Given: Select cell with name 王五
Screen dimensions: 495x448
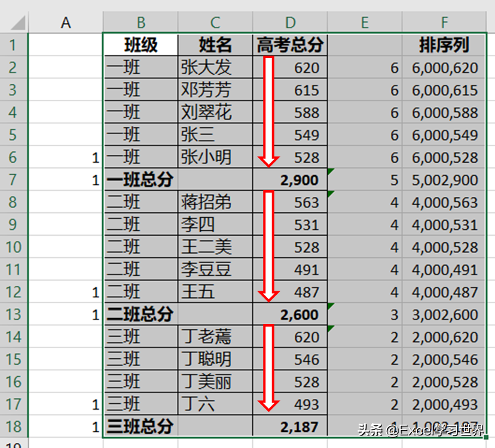Looking at the screenshot, I should [x=215, y=292].
